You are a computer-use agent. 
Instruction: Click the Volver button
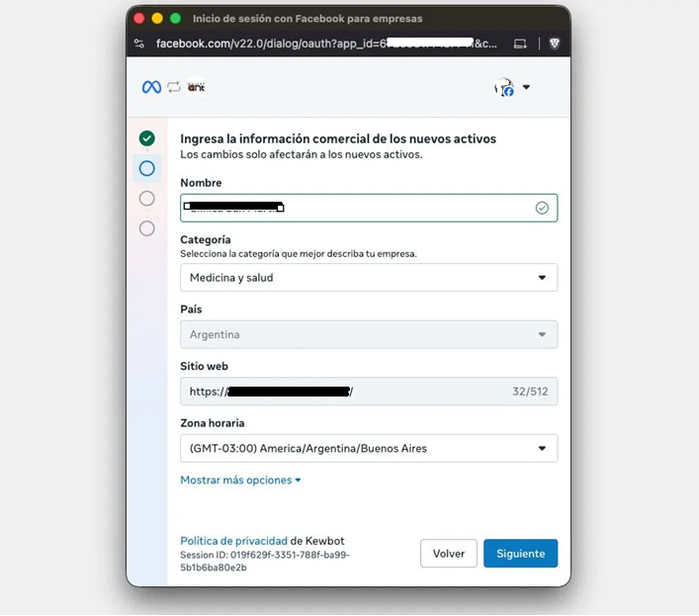coord(449,554)
